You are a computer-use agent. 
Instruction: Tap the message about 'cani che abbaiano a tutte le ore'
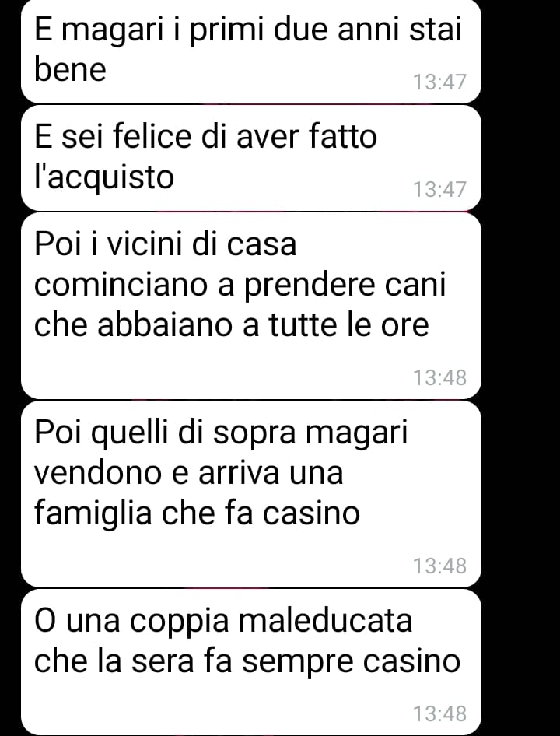pos(251,306)
